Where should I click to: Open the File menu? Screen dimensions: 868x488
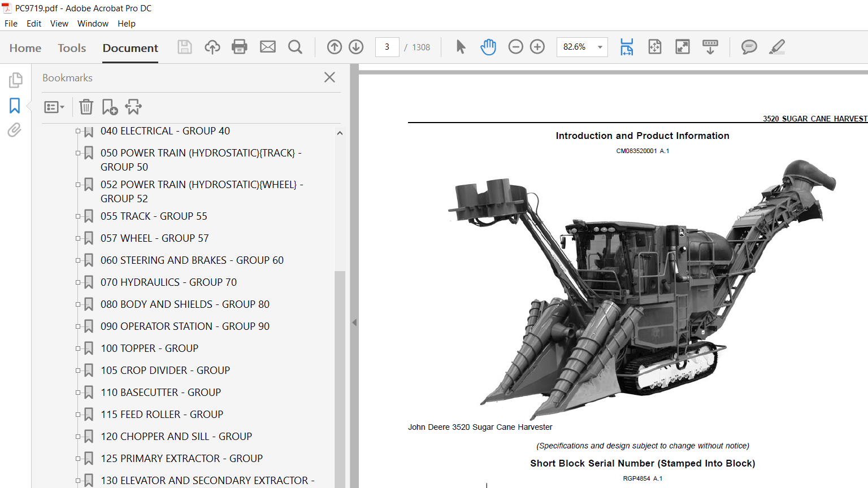(x=11, y=24)
